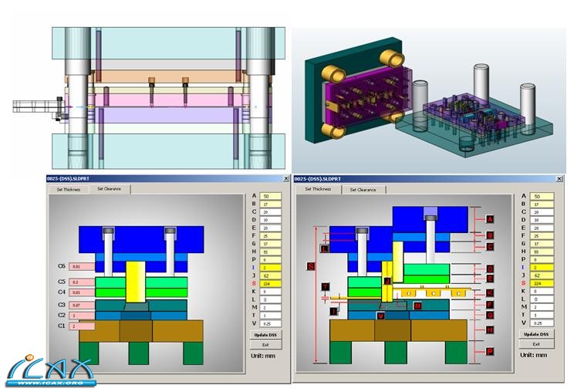Switch to Set Thickness tab in clearance dialog
The width and height of the screenshot is (574, 392).
(x=69, y=190)
